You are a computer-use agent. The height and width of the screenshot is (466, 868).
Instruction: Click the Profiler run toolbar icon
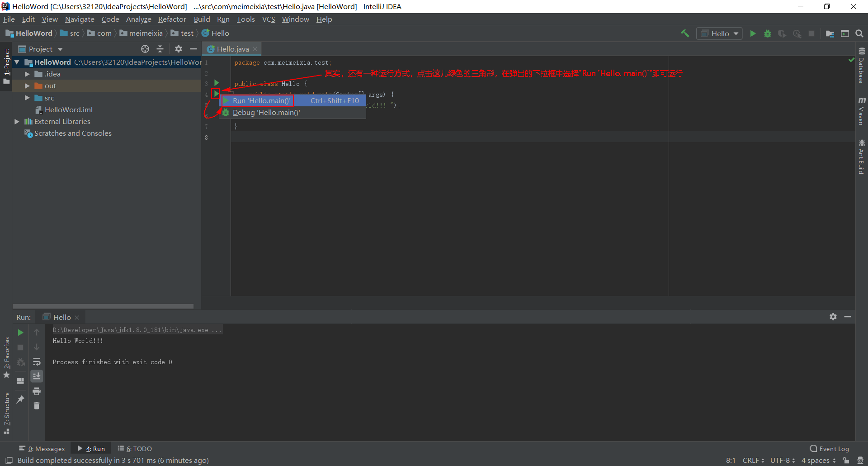[x=797, y=33]
